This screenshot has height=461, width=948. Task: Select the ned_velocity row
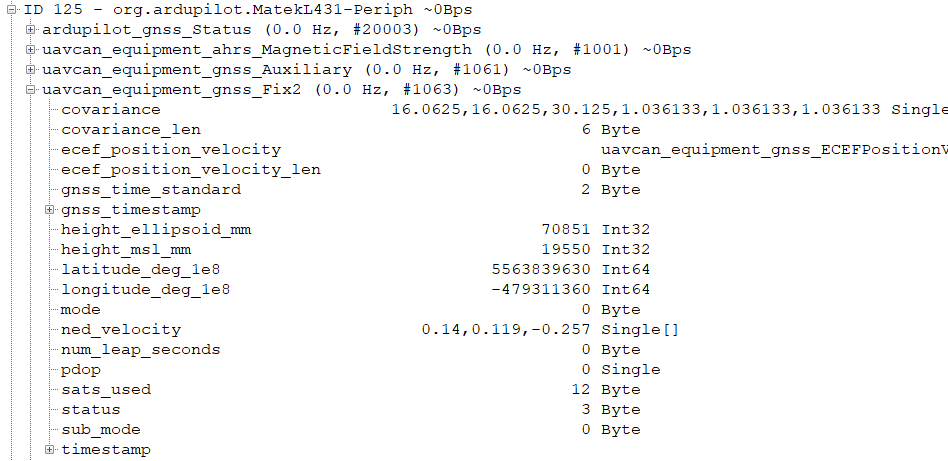[370, 330]
